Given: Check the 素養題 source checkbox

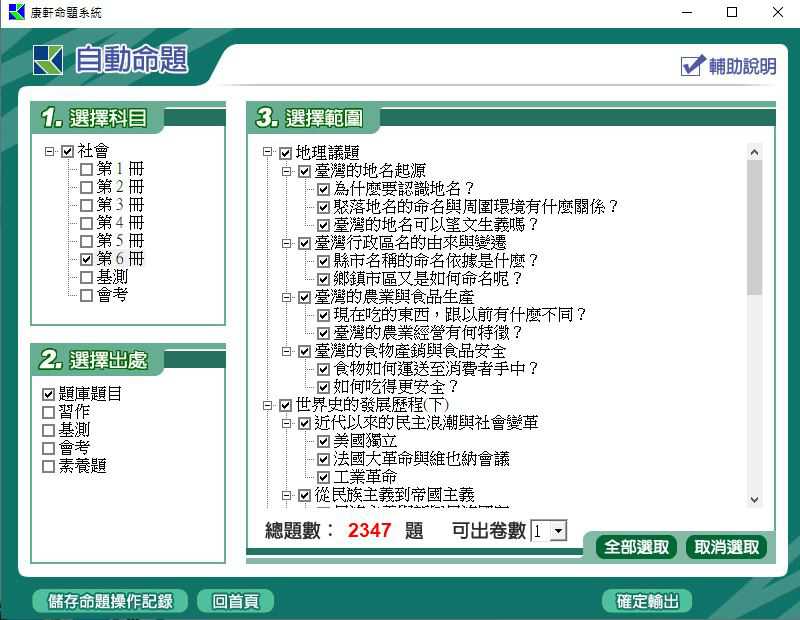Looking at the screenshot, I should click(48, 466).
